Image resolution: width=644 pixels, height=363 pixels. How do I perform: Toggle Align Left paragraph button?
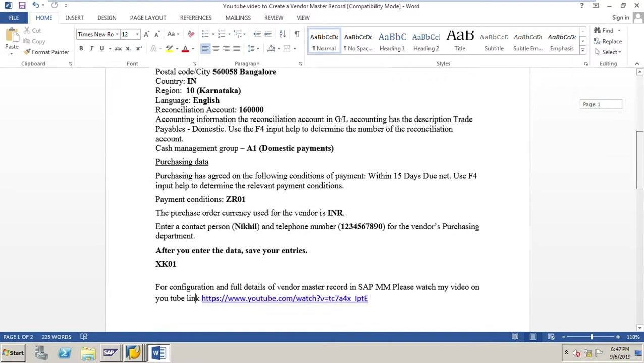[x=205, y=49]
